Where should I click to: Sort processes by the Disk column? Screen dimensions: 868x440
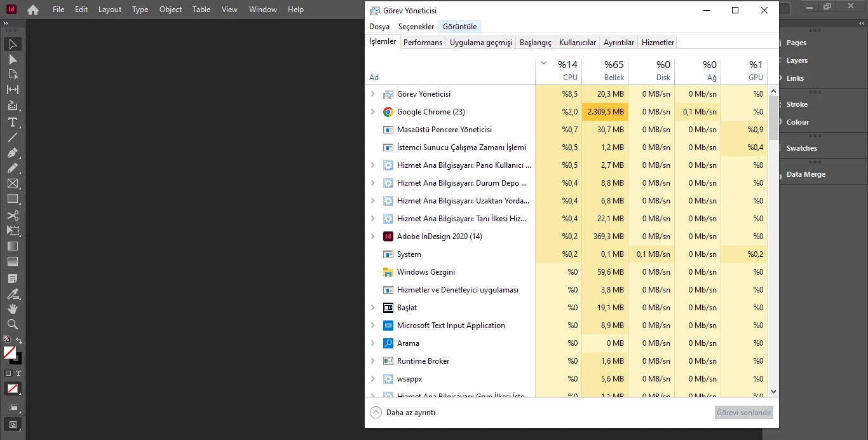651,71
